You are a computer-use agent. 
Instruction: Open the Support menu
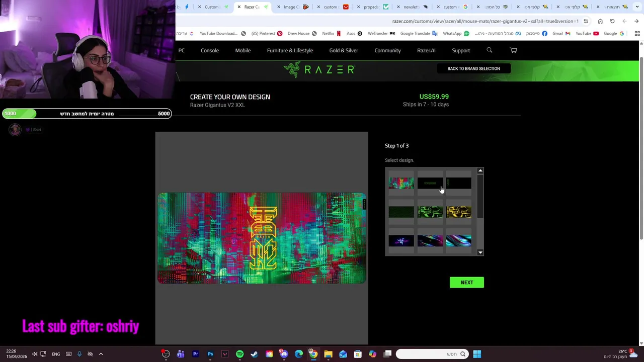461,50
